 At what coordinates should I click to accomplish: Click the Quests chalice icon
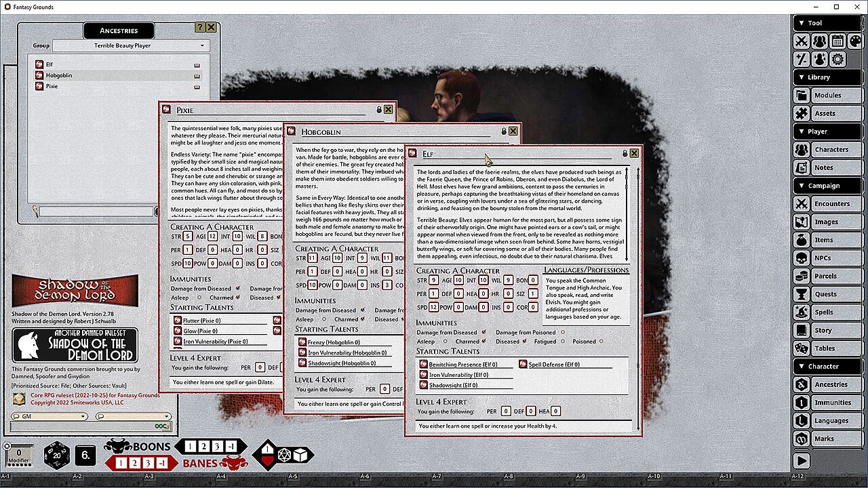(802, 294)
